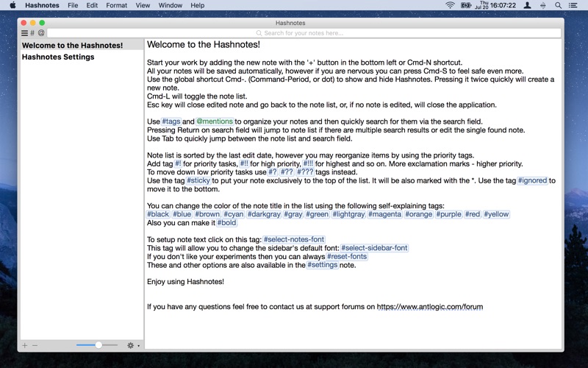Remove note with the minus button

pyautogui.click(x=35, y=345)
